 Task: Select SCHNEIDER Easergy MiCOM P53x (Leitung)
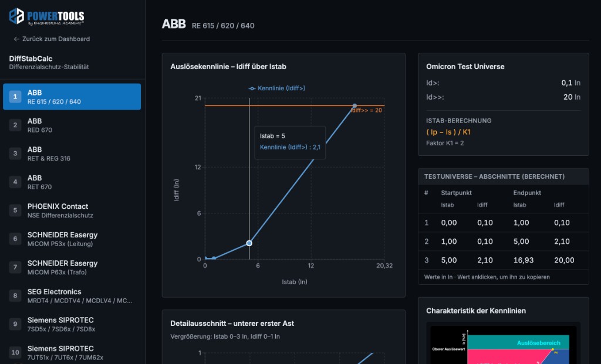pos(72,239)
